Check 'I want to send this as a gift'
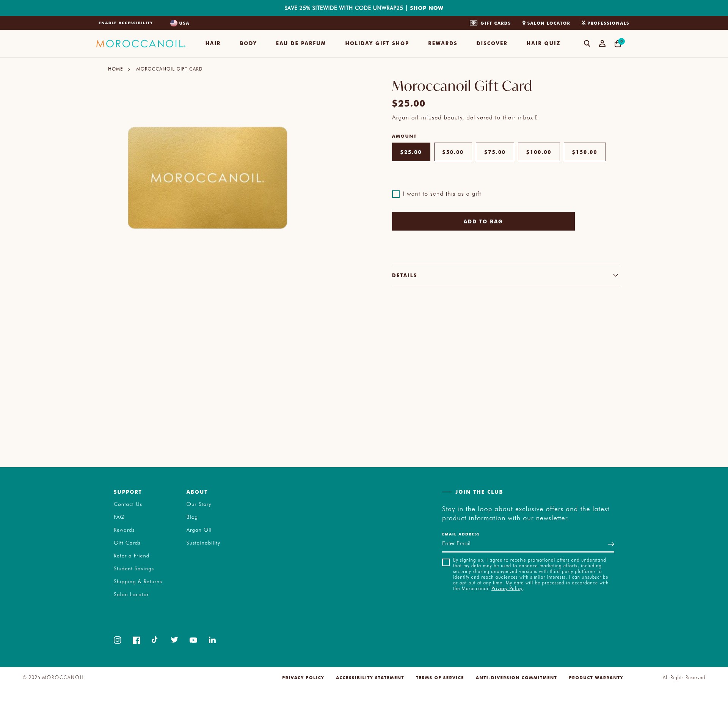This screenshot has width=728, height=708. click(x=396, y=194)
